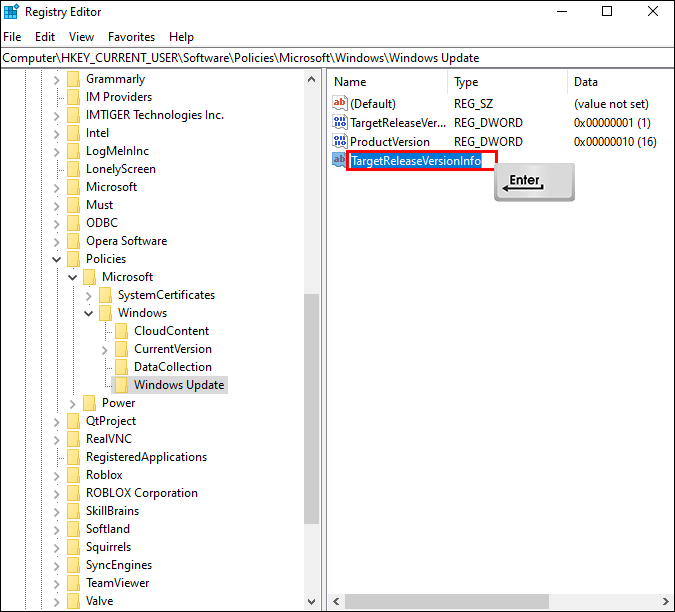Click the ODBC folder icon

click(x=74, y=223)
